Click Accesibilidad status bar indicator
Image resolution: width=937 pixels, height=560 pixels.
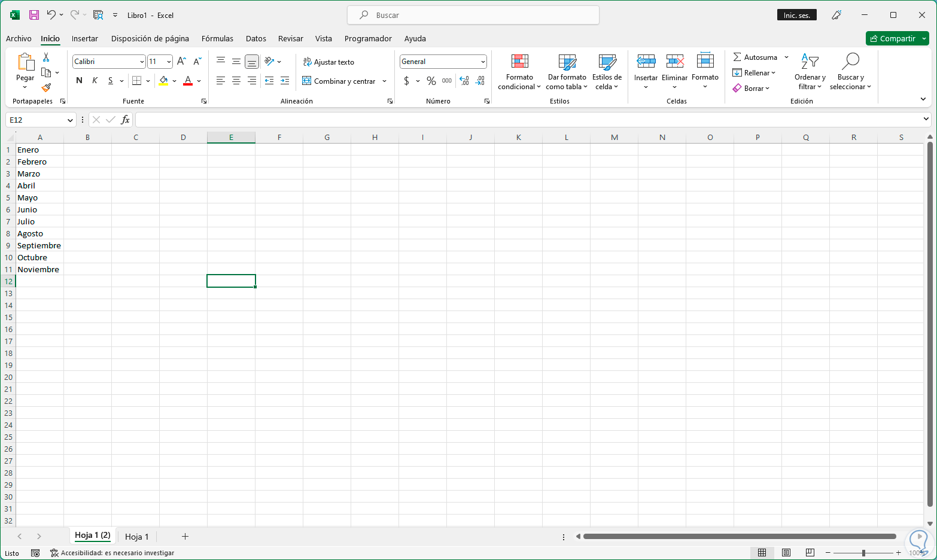112,553
